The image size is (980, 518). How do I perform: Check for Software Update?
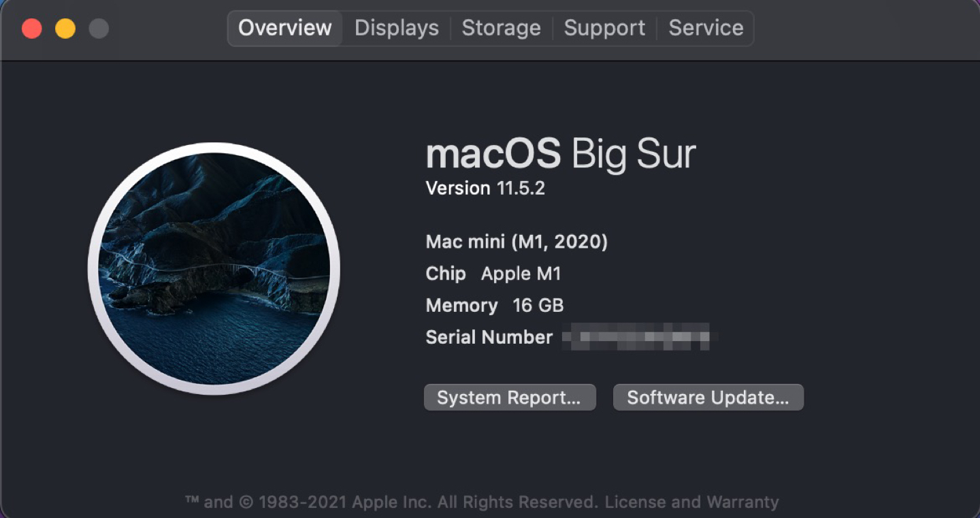point(708,397)
